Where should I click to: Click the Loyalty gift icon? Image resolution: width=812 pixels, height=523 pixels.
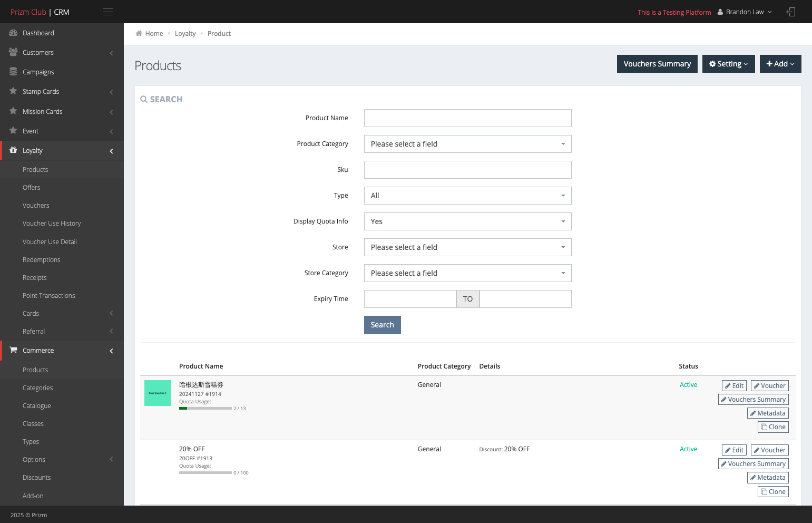pos(13,150)
